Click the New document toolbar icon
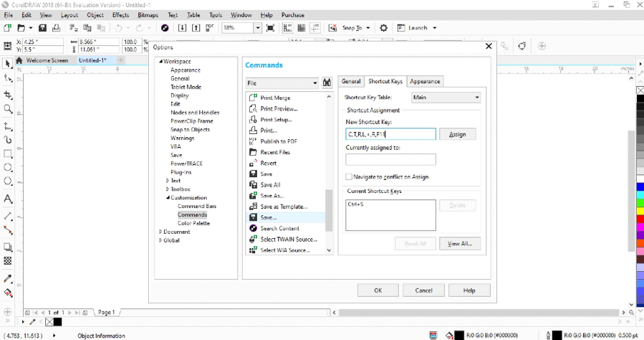 [x=7, y=28]
